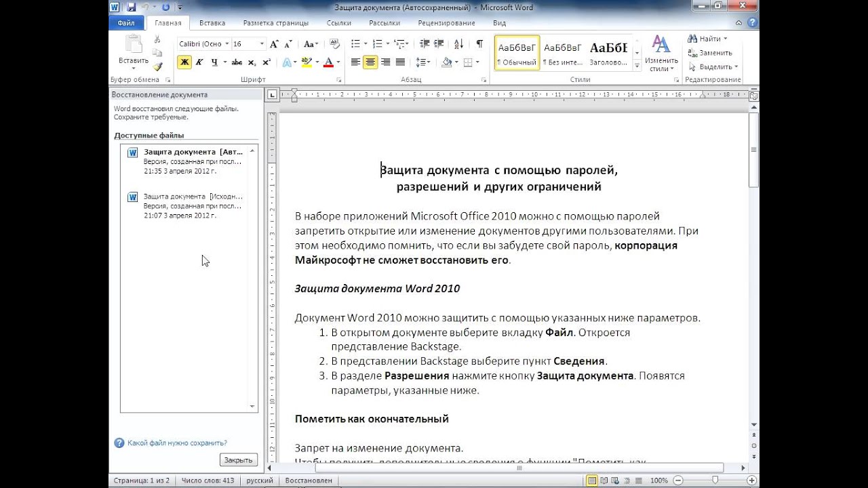Open the Файл tab
Screen dimensions: 868x488
[126, 22]
